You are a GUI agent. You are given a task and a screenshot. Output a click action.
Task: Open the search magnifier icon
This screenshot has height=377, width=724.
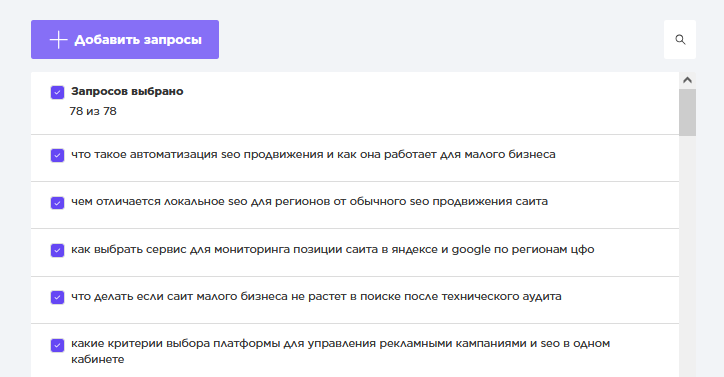[680, 39]
